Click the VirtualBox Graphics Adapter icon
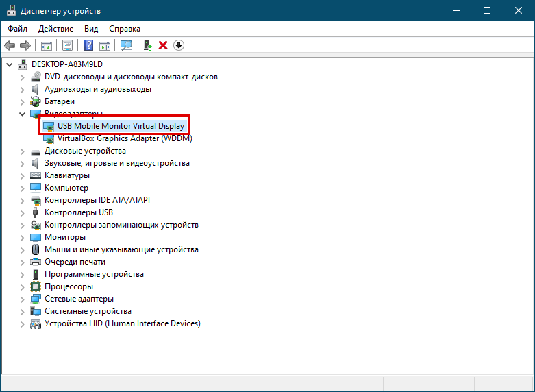535x392 pixels. (49, 138)
